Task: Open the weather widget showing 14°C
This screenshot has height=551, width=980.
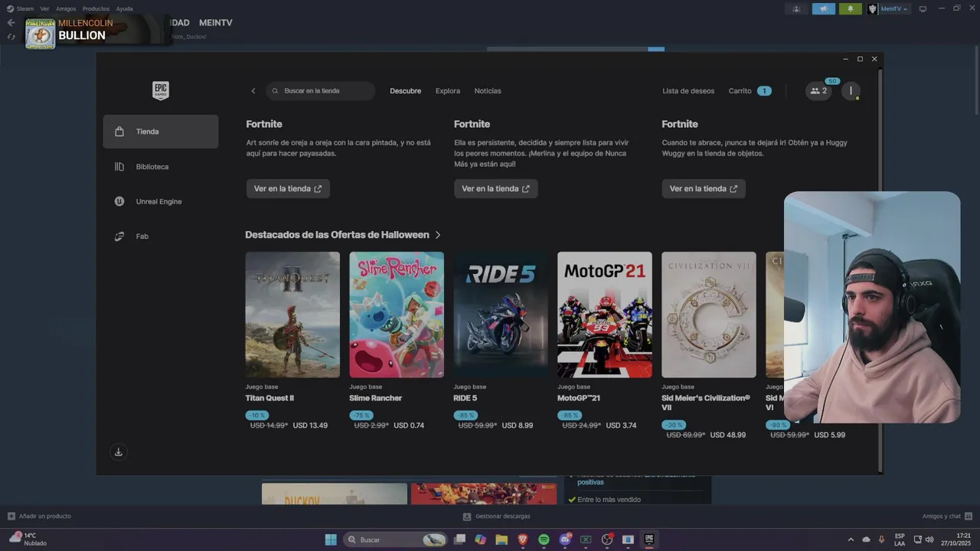Action: click(28, 540)
